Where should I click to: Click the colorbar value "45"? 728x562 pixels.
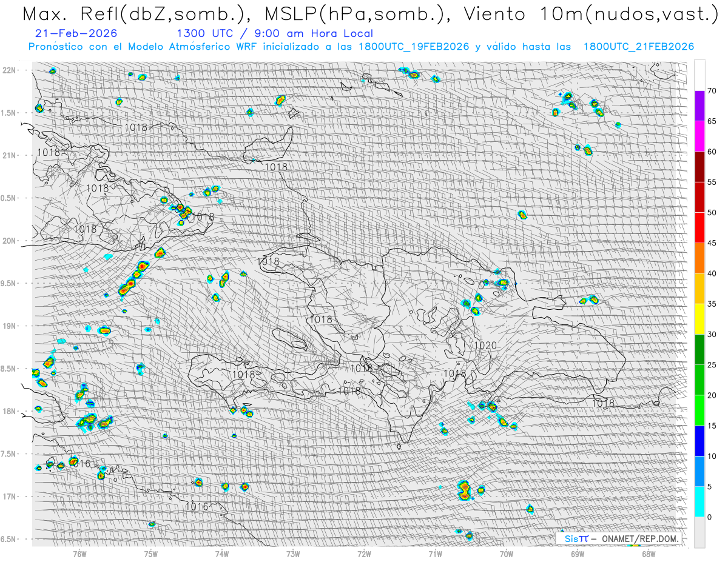point(712,243)
